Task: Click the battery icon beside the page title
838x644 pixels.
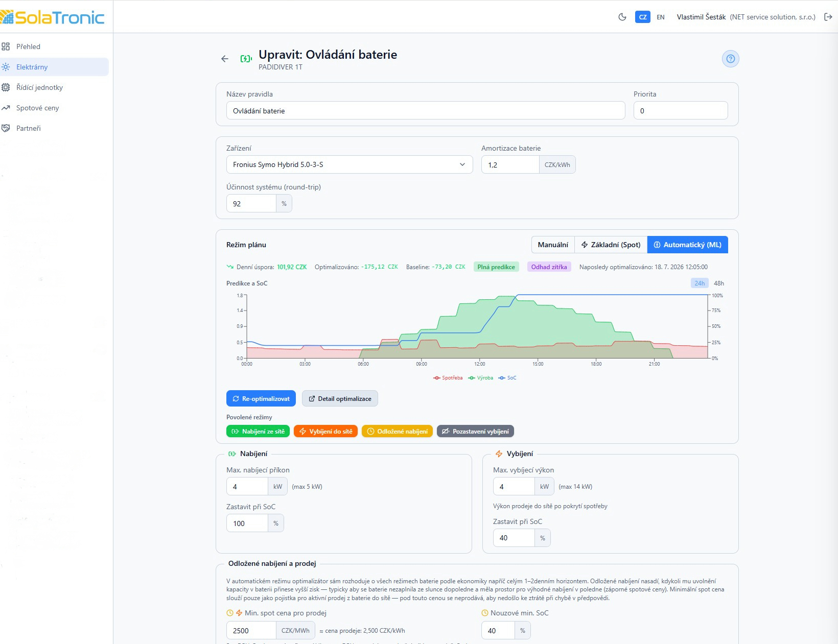Action: point(246,59)
